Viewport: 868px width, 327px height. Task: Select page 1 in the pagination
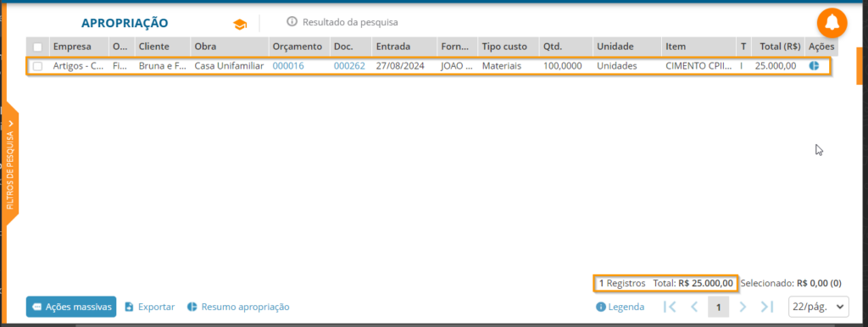pyautogui.click(x=719, y=307)
